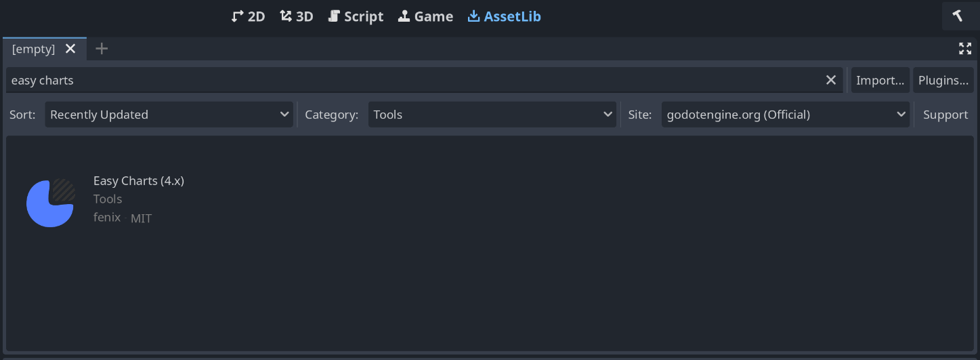Close the [empty] scene tab

(70, 49)
